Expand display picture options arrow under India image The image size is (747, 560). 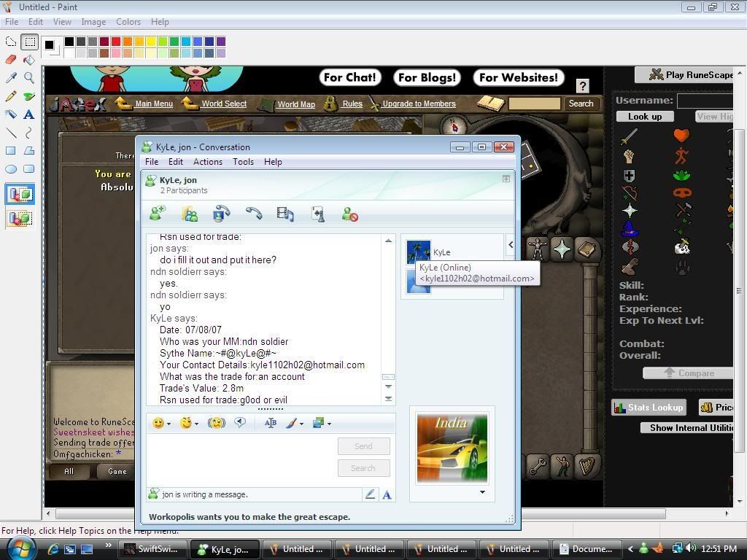point(483,492)
